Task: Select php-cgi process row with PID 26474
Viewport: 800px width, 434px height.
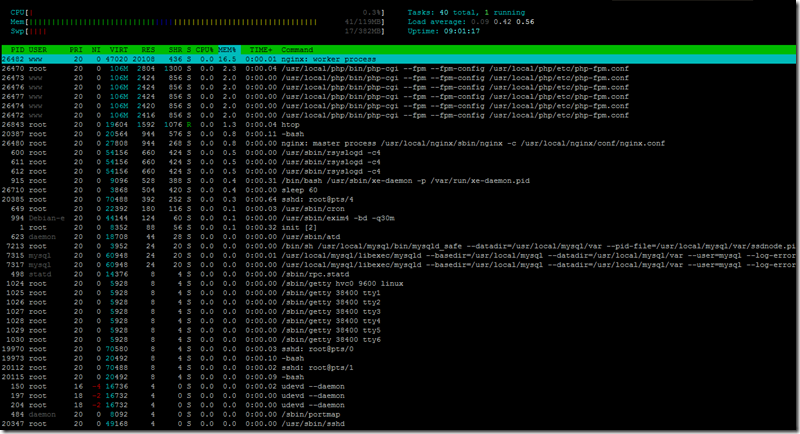Action: click(x=398, y=106)
